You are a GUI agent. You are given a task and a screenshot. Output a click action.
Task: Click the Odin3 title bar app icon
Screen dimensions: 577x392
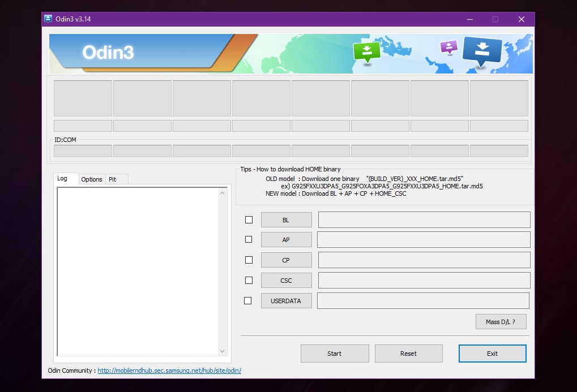(x=48, y=19)
